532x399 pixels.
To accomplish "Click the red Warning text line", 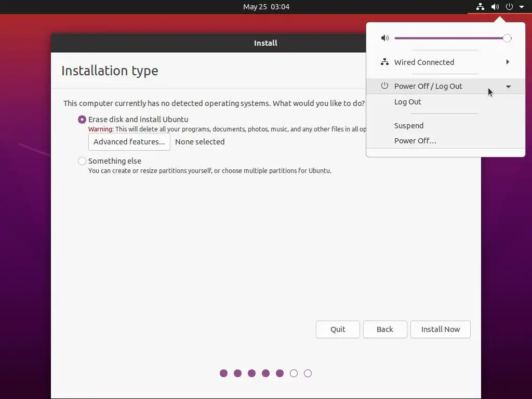I will [x=227, y=129].
